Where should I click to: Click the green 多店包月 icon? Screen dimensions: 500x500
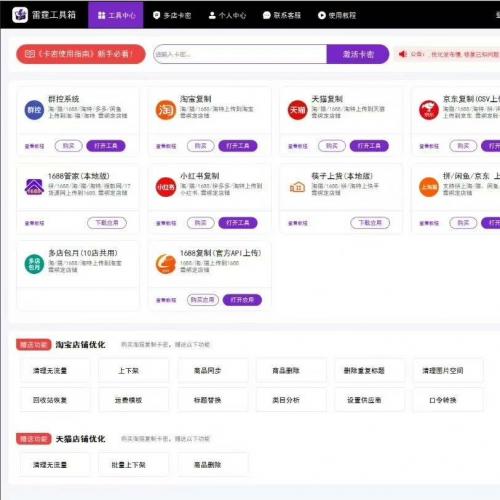coord(34,264)
